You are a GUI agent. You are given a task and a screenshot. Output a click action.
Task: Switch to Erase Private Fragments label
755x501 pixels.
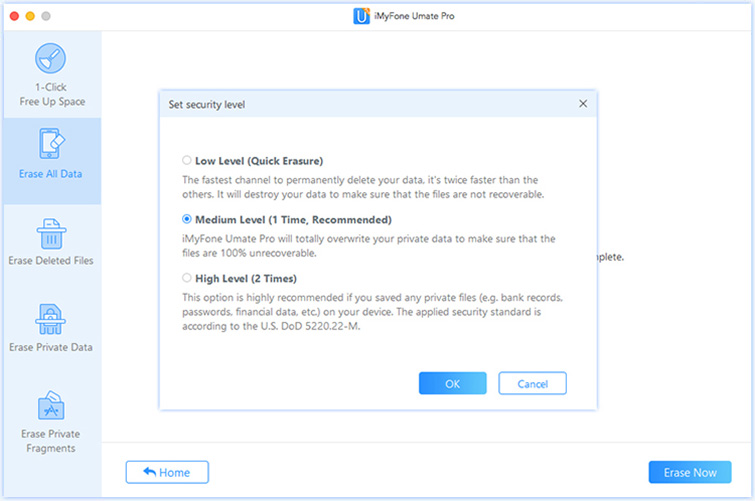pos(51,441)
